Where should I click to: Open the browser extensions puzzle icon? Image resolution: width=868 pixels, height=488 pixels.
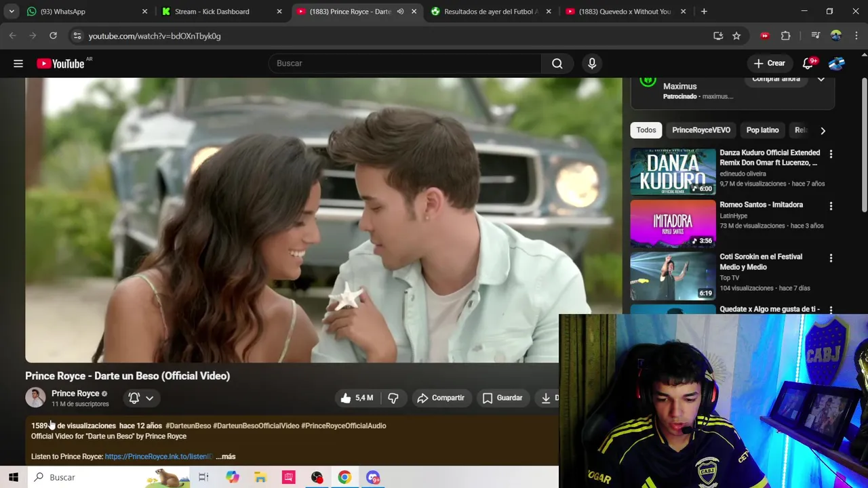(x=786, y=36)
